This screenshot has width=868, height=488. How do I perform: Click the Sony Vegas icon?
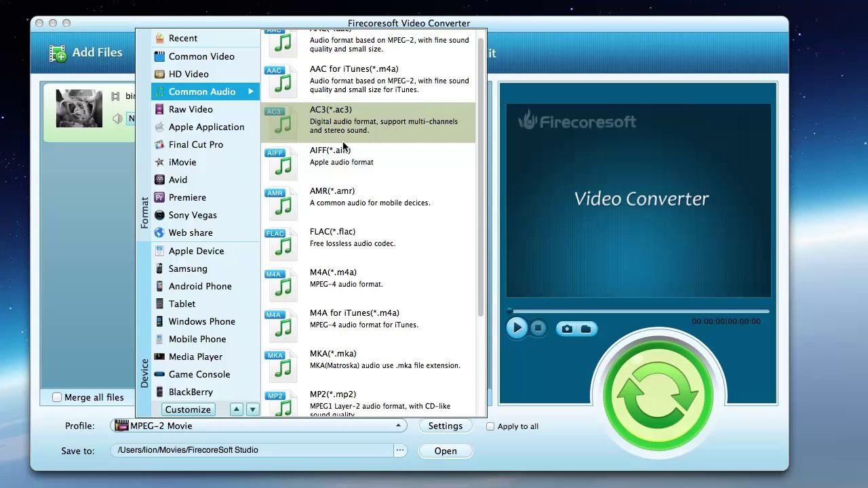tap(159, 215)
